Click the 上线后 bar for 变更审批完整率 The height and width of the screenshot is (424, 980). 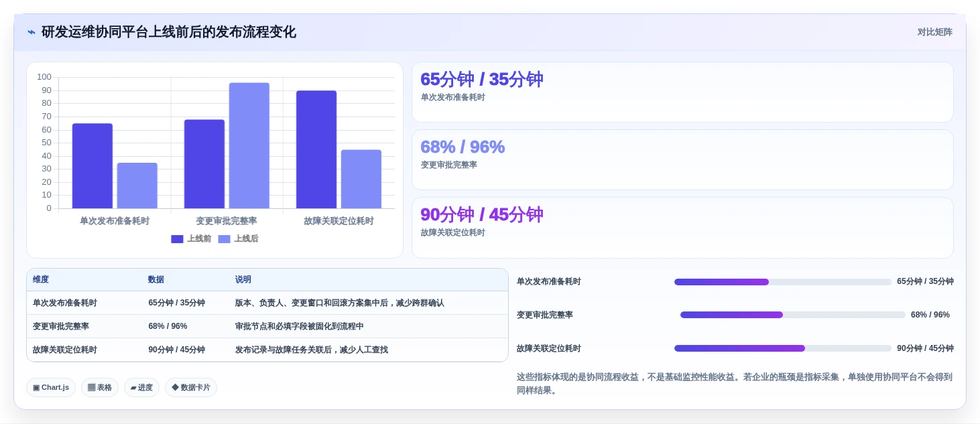coord(249,145)
